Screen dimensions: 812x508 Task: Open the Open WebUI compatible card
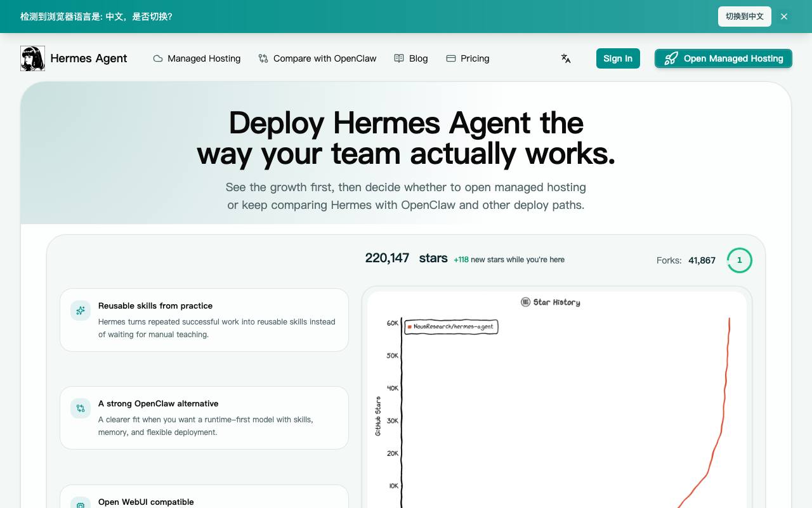point(204,497)
